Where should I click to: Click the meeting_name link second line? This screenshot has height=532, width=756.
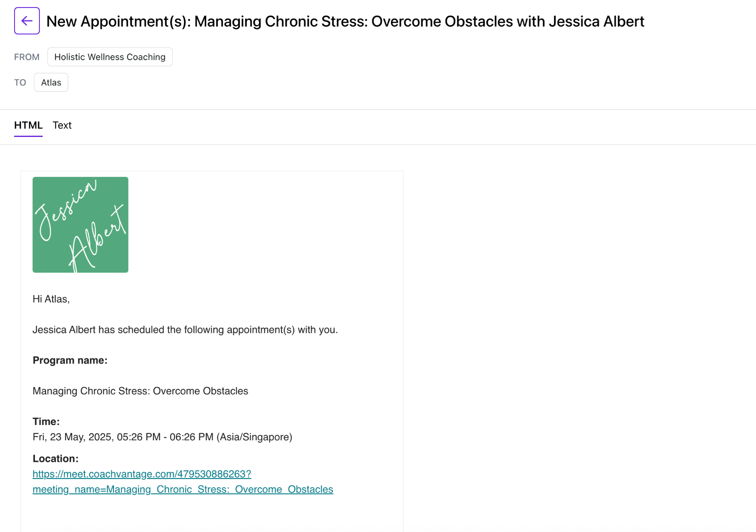coord(183,489)
